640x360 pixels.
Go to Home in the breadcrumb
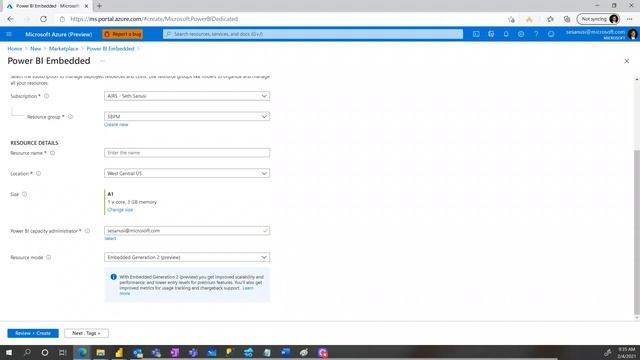[x=15, y=49]
